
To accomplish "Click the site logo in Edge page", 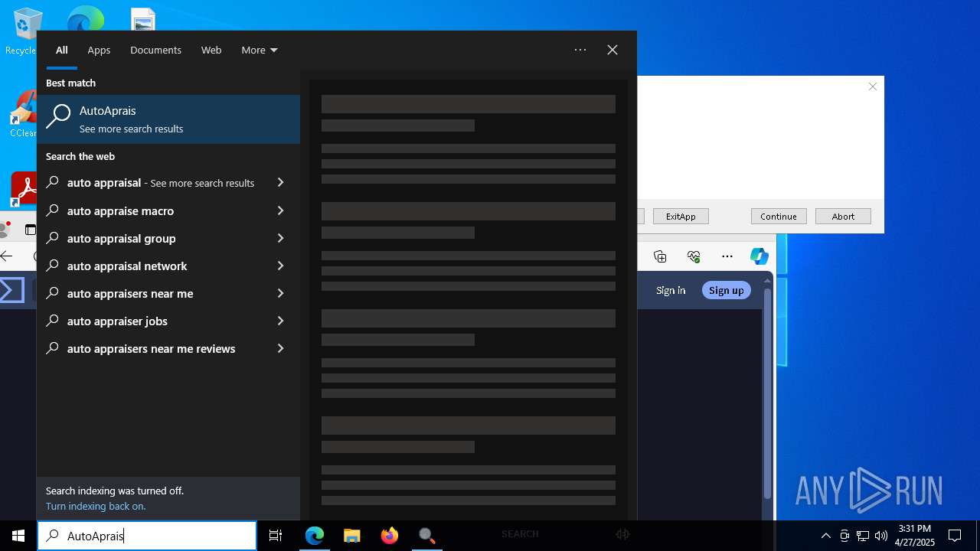I will (x=11, y=290).
